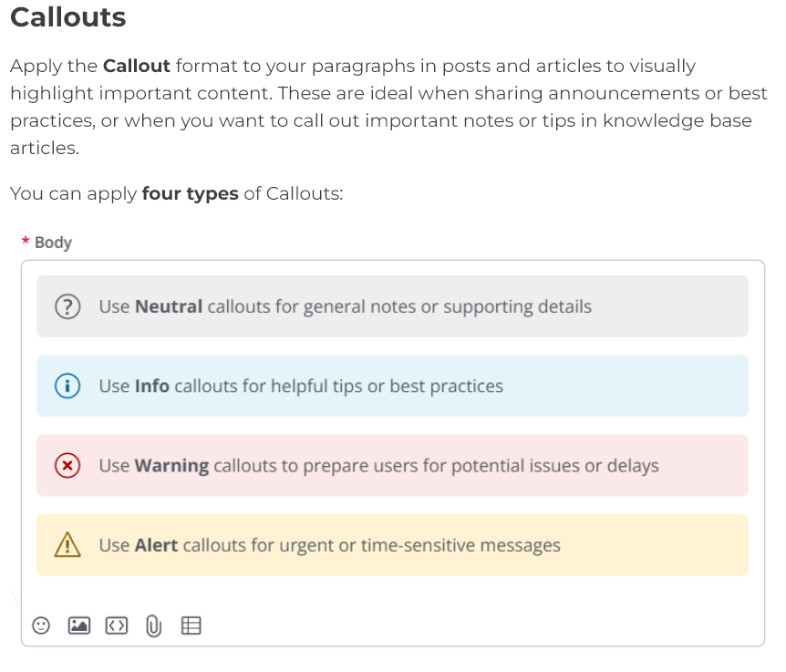The width and height of the screenshot is (786, 672).
Task: Click the question mark icon in Neutral callout
Action: tap(67, 306)
